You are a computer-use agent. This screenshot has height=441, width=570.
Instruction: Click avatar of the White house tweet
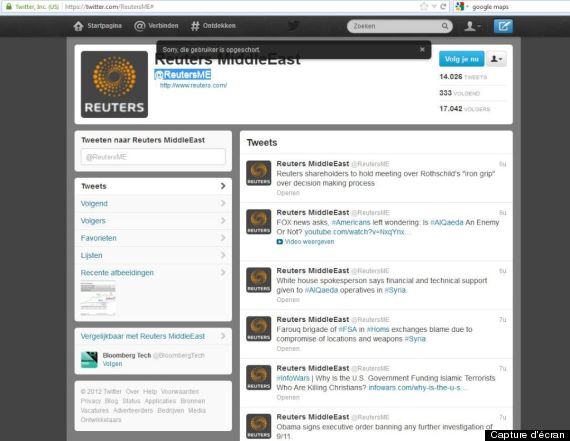point(258,280)
